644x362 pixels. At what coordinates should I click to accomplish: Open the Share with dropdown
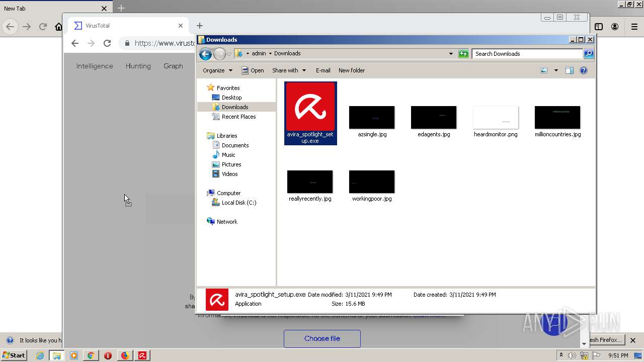pos(289,70)
